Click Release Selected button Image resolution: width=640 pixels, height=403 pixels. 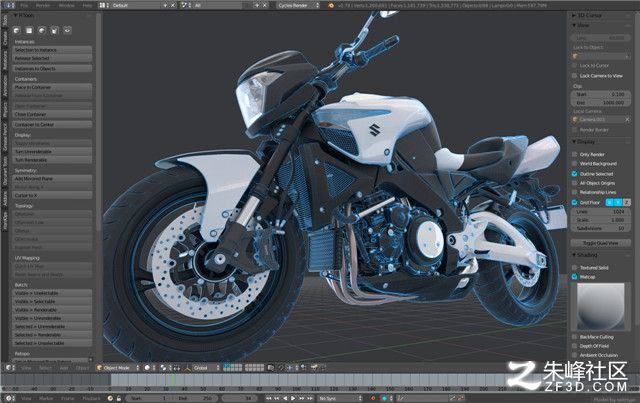point(52,58)
